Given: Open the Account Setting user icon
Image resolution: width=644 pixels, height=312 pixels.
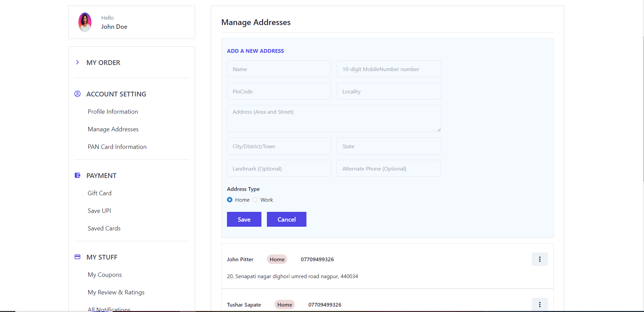Looking at the screenshot, I should tap(77, 94).
